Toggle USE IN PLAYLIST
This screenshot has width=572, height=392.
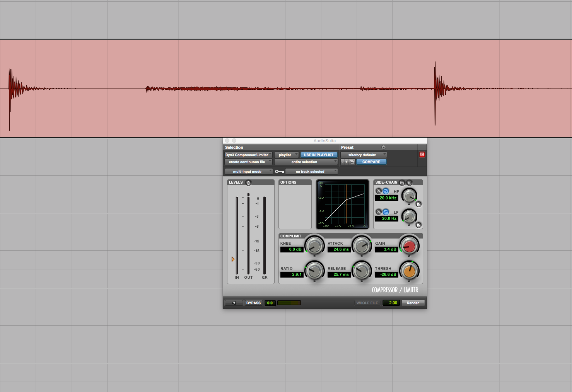[x=319, y=155]
